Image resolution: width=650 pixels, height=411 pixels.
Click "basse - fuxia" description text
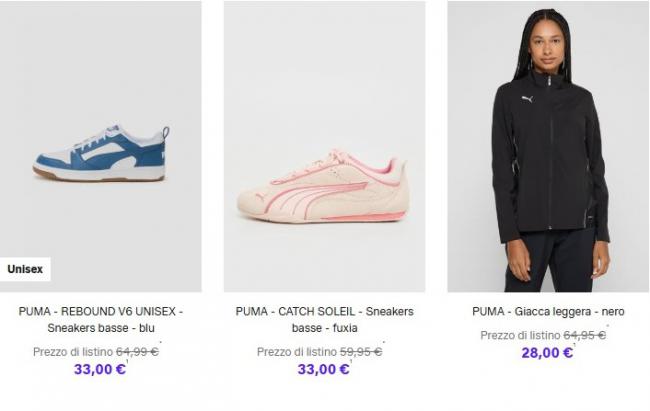pos(325,328)
